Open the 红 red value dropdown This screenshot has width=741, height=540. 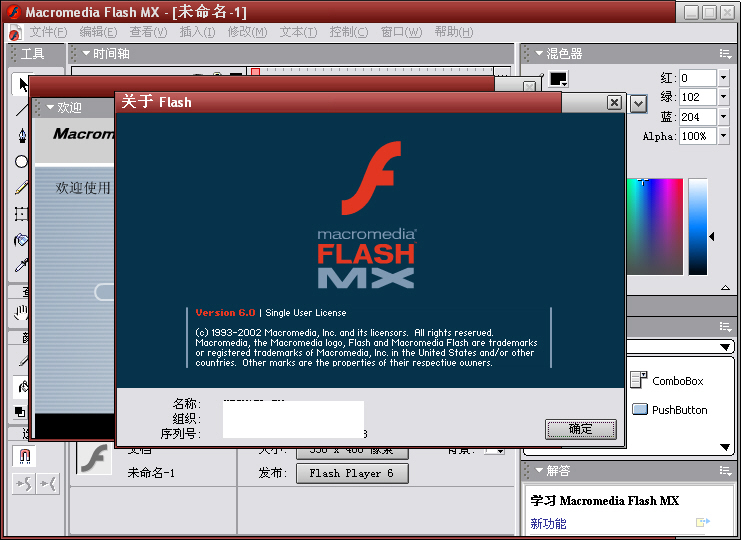(724, 78)
